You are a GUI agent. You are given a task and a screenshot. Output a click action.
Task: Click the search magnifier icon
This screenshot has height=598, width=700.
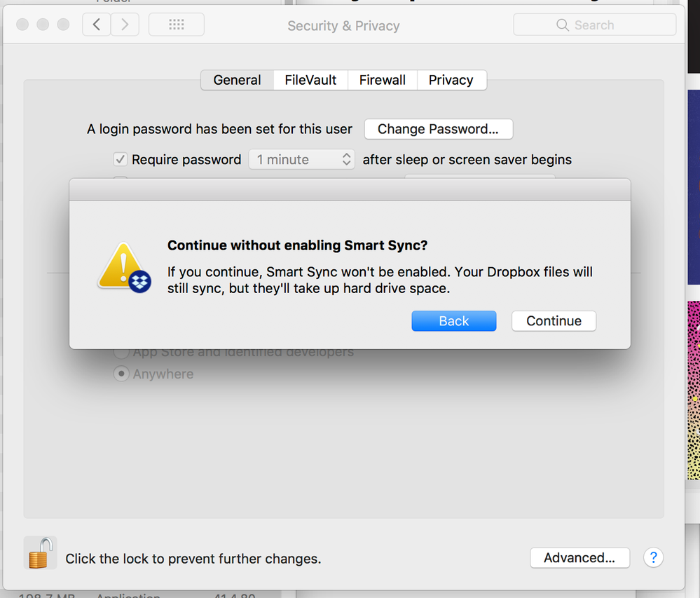tap(563, 25)
